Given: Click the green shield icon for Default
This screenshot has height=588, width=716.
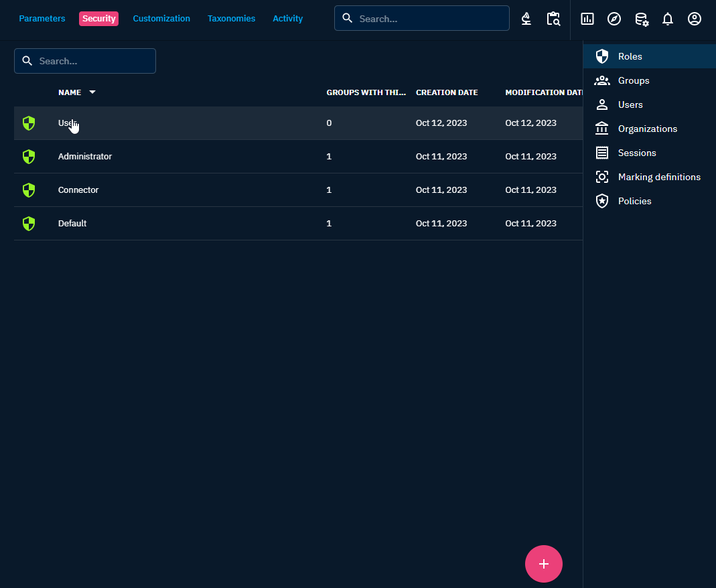Looking at the screenshot, I should (29, 223).
